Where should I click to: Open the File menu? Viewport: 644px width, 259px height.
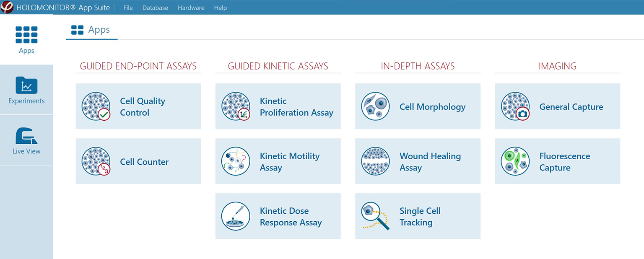[128, 8]
